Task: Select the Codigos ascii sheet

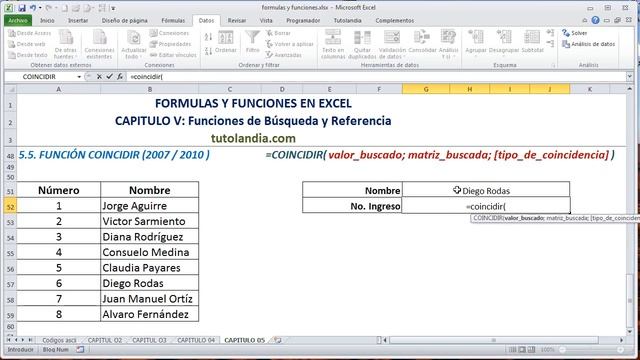Action: [59, 340]
